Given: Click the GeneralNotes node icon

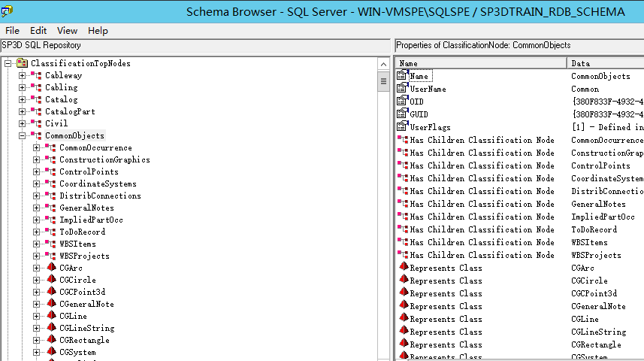Looking at the screenshot, I should pyautogui.click(x=50, y=208).
